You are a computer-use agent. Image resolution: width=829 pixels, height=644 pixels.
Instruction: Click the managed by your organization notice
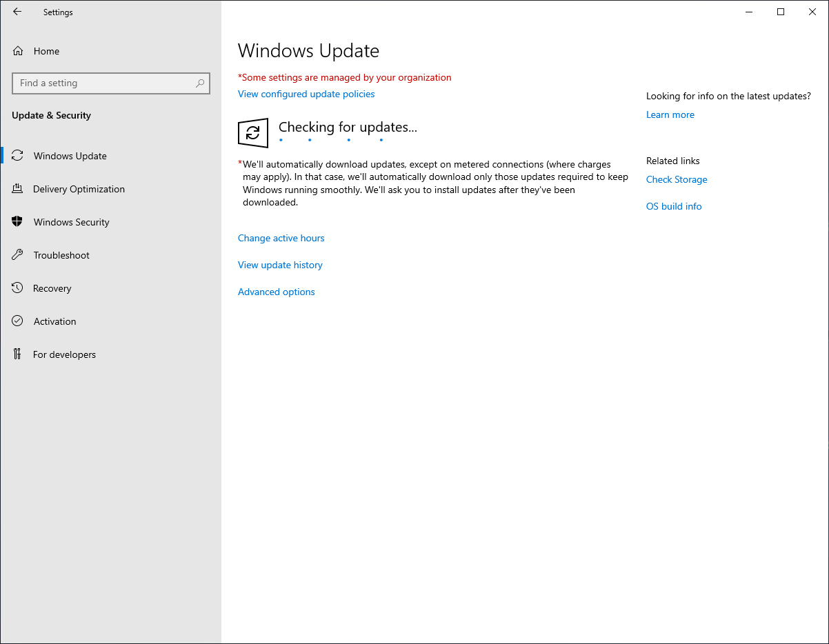[345, 77]
